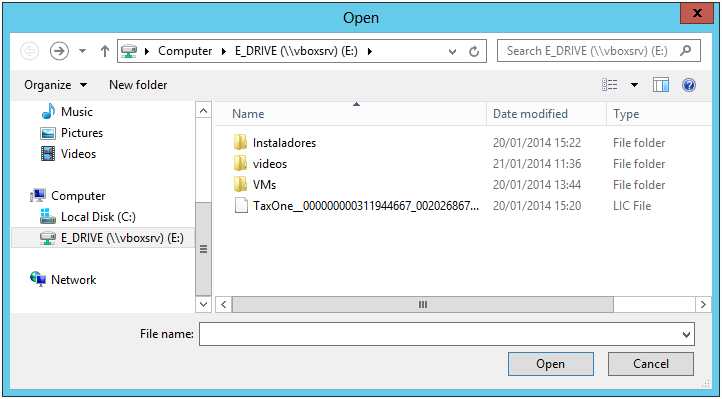This screenshot has height=399, width=722.
Task: Expand arrow after E_DRIVE in breadcrumb
Action: pyautogui.click(x=369, y=51)
